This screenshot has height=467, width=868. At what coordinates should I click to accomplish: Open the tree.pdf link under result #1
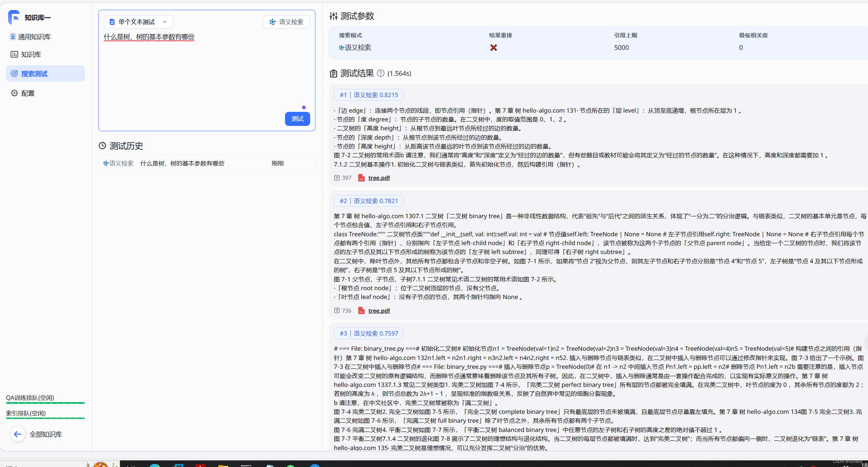[379, 178]
